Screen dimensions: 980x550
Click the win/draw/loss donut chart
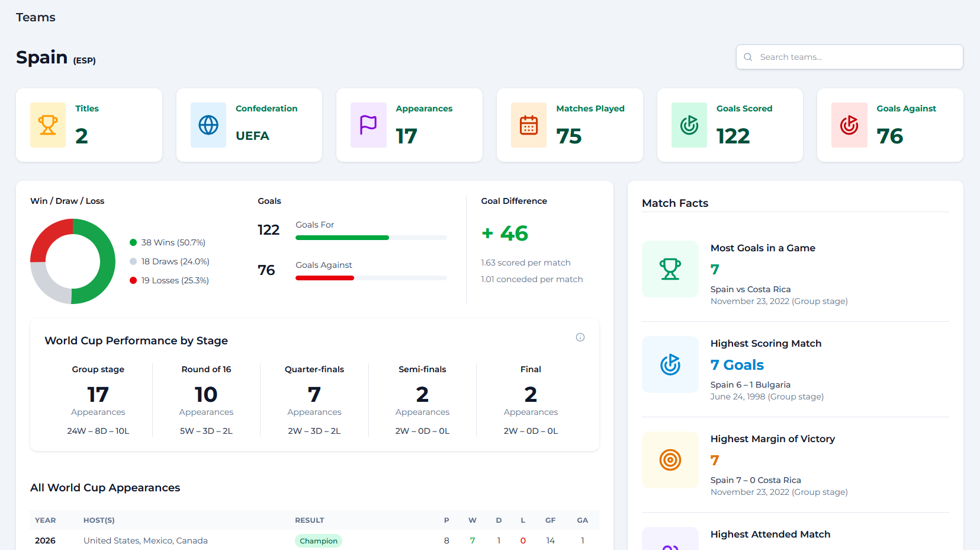(73, 261)
